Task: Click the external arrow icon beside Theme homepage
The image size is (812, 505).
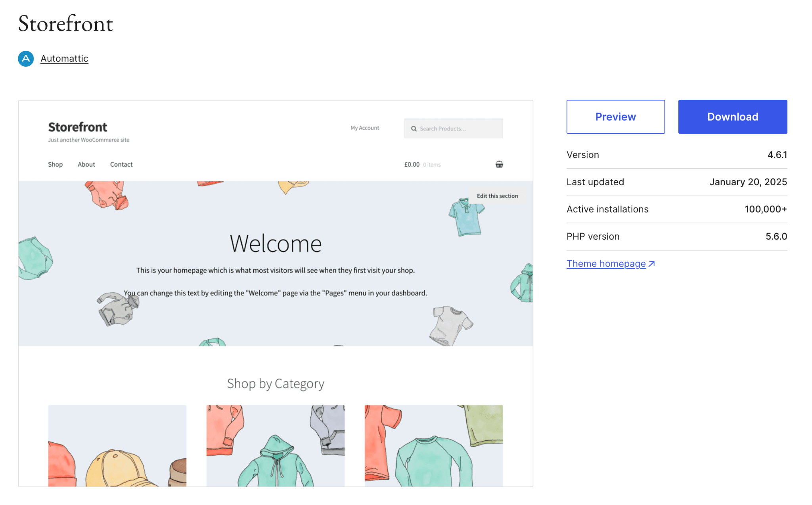Action: (x=651, y=264)
